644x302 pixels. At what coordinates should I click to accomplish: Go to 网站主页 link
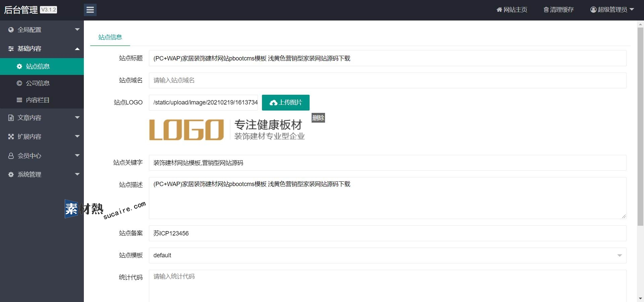coord(512,10)
